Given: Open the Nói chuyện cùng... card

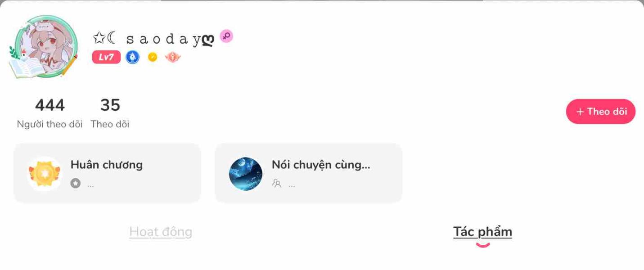Looking at the screenshot, I should coord(308,173).
